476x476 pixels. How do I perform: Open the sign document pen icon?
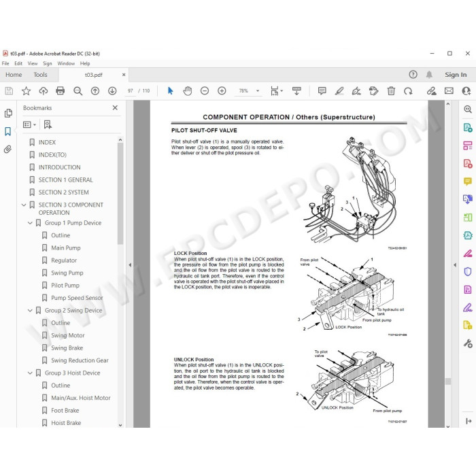point(356,90)
